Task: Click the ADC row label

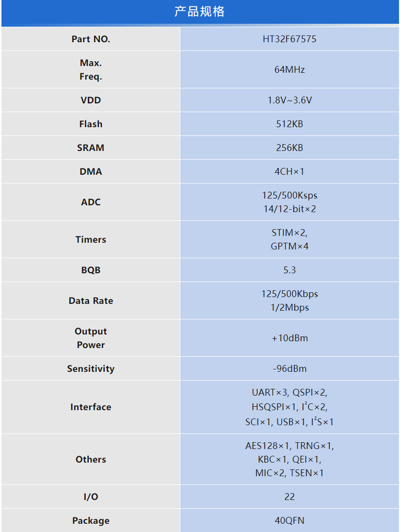Action: tap(91, 202)
